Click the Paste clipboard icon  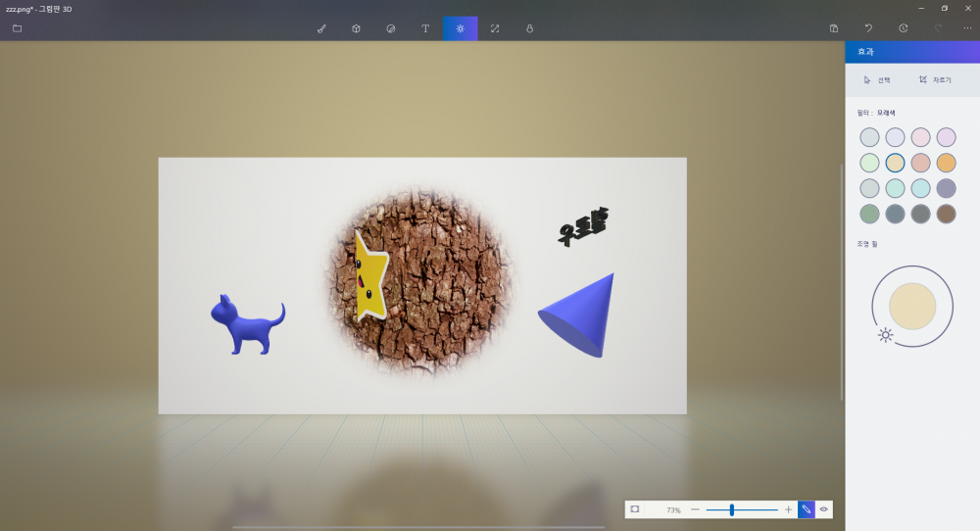(x=833, y=28)
